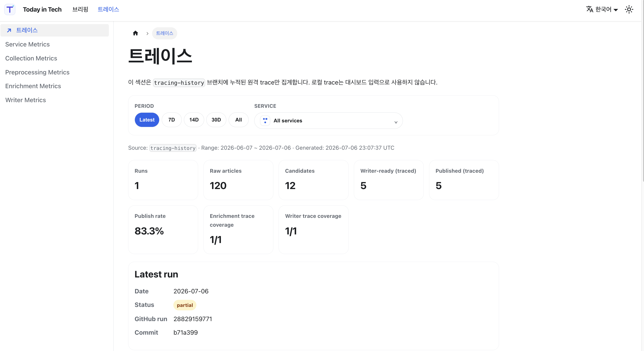Click the service dropdown chevron arrow

(396, 122)
